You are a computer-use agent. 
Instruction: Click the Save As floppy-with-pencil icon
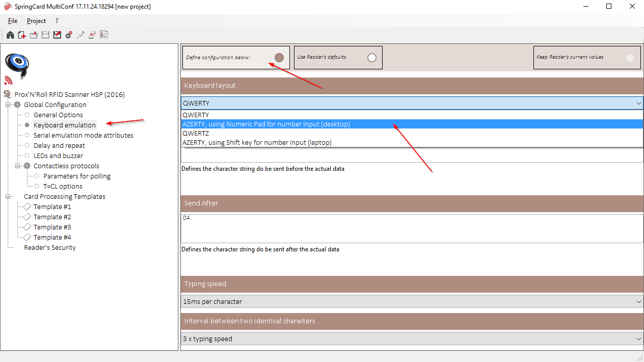pyautogui.click(x=57, y=35)
